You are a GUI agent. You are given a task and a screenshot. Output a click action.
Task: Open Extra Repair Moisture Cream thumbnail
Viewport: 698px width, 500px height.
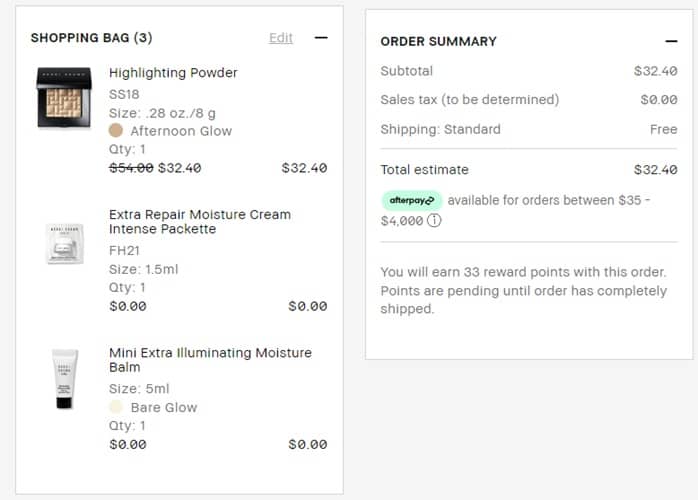point(64,244)
